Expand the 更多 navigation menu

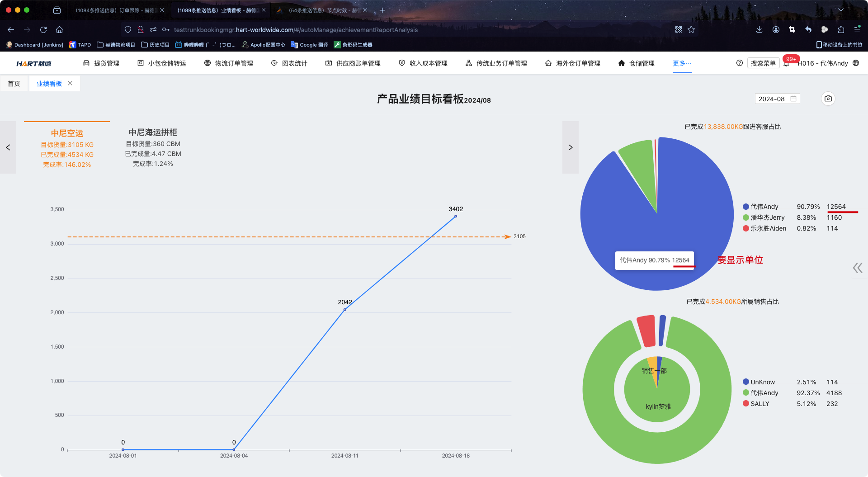click(682, 63)
